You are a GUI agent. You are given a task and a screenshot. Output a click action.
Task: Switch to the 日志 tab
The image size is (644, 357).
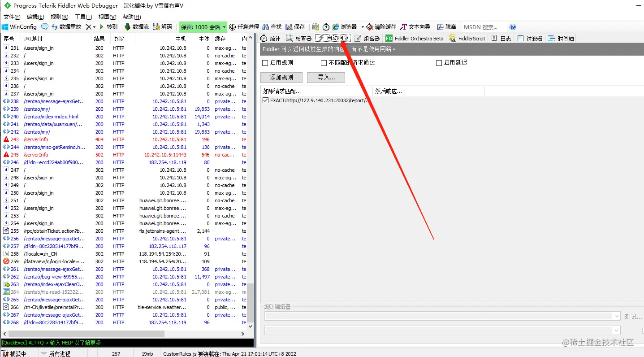point(501,39)
